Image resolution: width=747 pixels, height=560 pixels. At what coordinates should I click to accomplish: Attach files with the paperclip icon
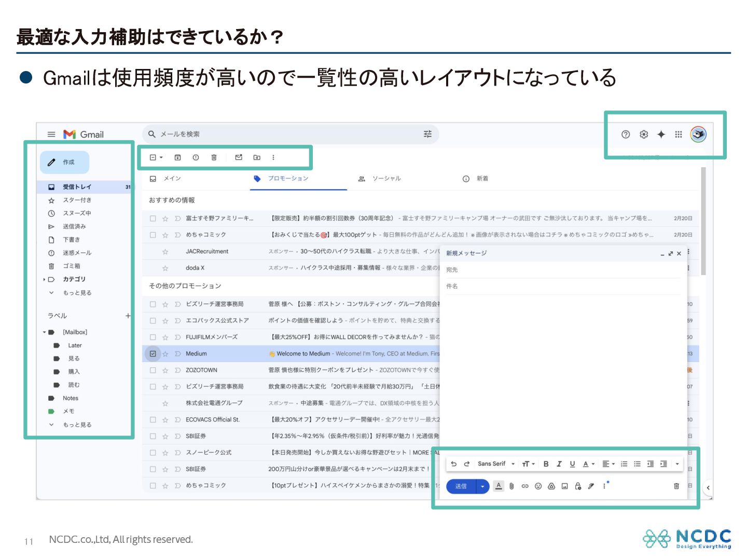click(x=511, y=486)
